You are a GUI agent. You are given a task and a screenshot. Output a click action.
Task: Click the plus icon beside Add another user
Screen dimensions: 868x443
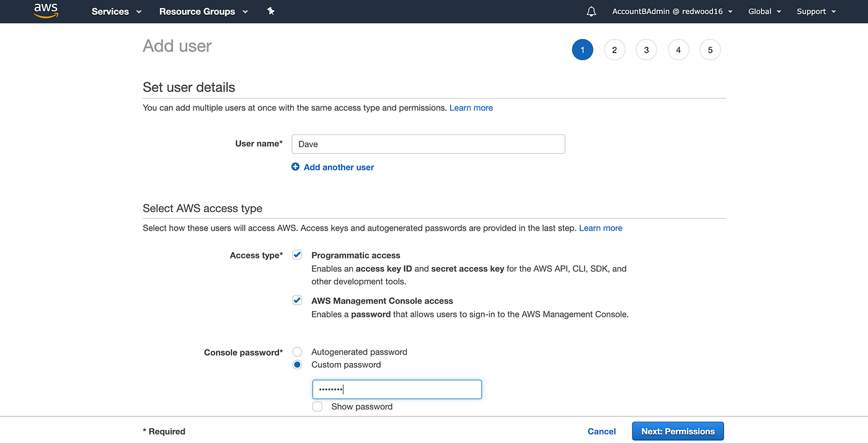tap(296, 167)
